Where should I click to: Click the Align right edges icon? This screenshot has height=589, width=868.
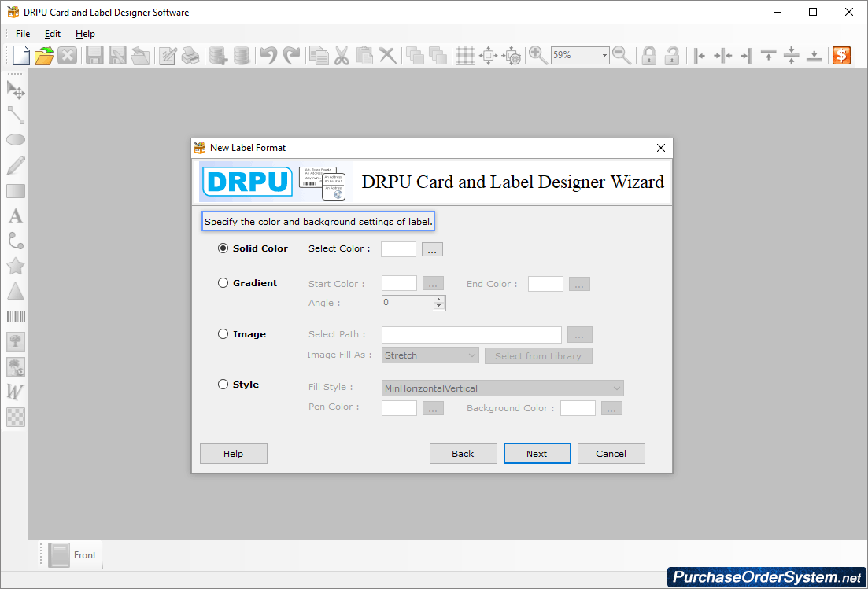(x=746, y=55)
